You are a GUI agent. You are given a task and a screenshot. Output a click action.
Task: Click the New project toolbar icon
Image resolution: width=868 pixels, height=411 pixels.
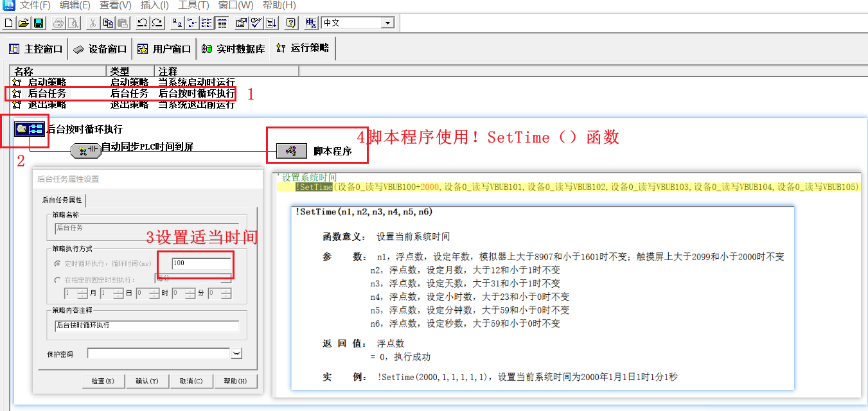pos(9,23)
